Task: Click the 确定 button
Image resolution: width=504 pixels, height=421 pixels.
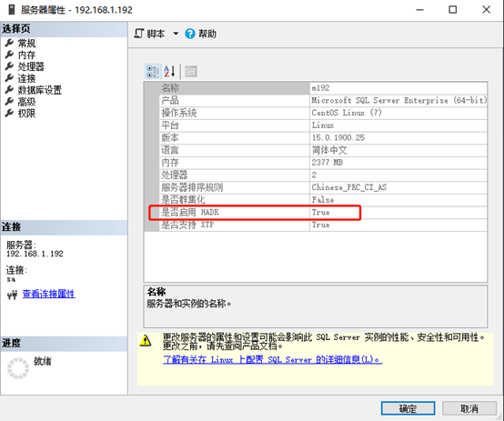Action: [x=408, y=408]
